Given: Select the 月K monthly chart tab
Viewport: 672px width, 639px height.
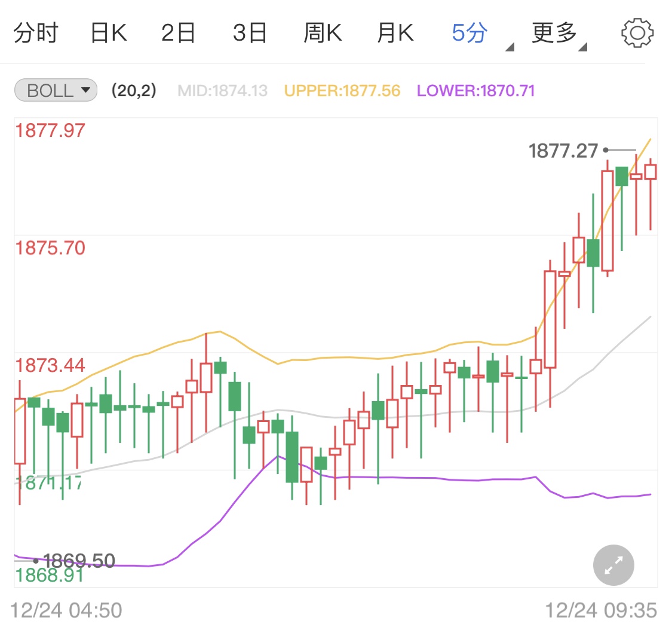Looking at the screenshot, I should click(395, 33).
